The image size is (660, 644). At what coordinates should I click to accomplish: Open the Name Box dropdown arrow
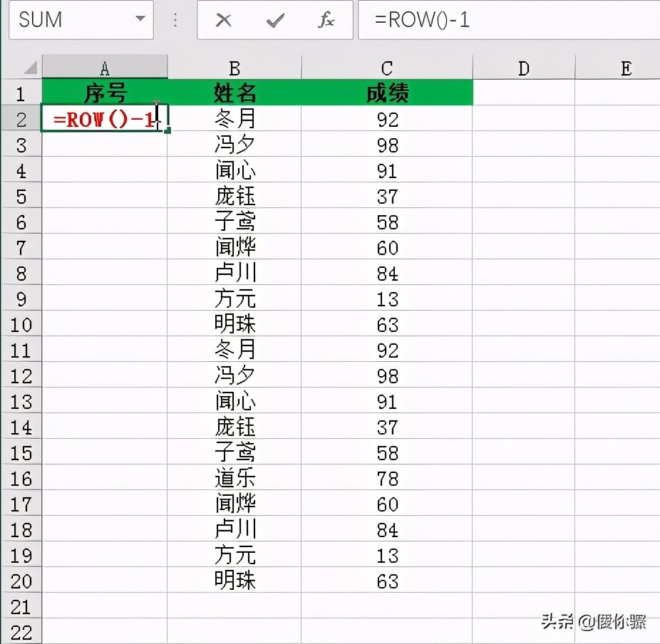140,19
